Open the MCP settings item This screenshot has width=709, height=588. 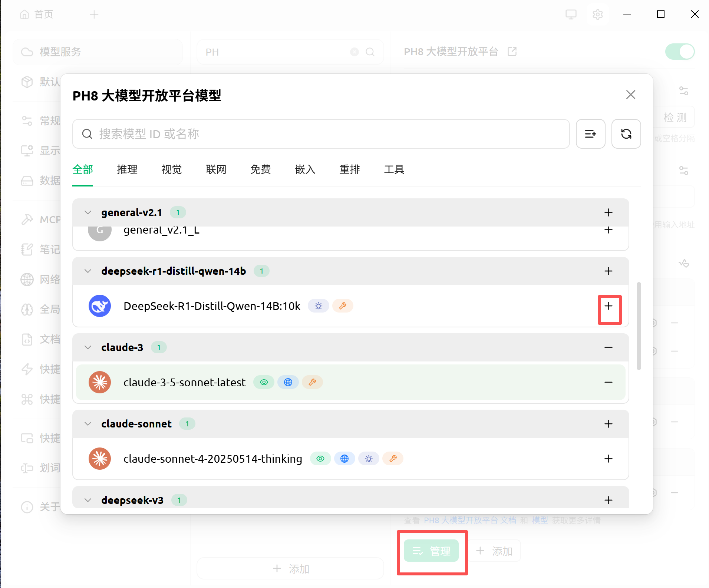click(40, 219)
